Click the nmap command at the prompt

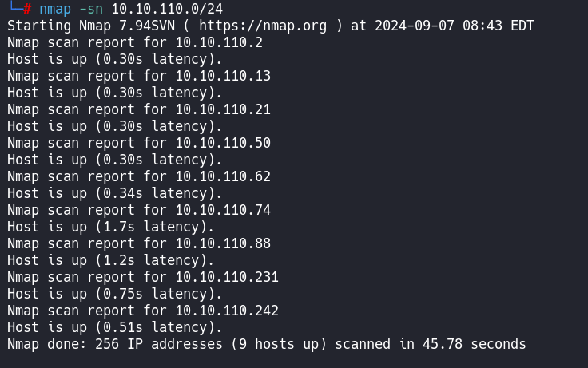pos(55,9)
